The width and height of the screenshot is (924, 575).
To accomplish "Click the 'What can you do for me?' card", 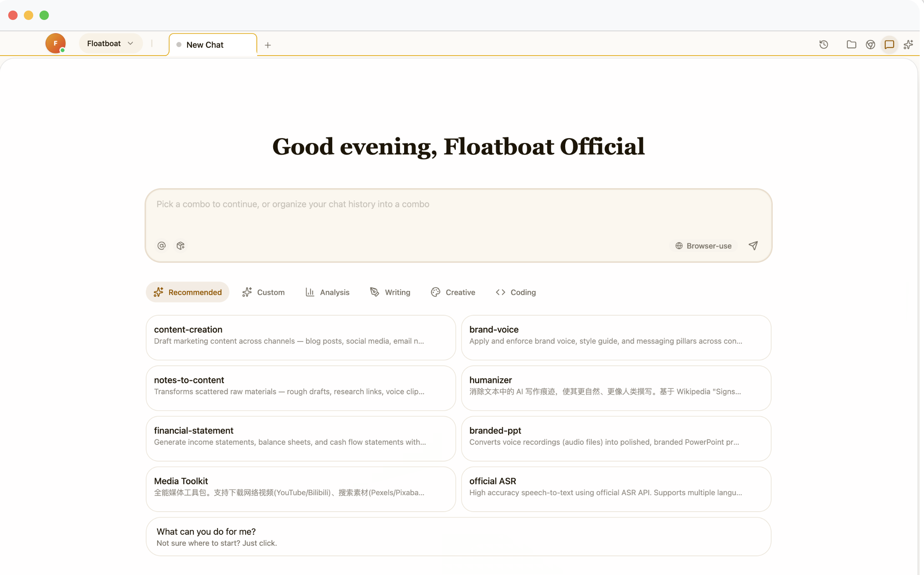I will (x=458, y=536).
